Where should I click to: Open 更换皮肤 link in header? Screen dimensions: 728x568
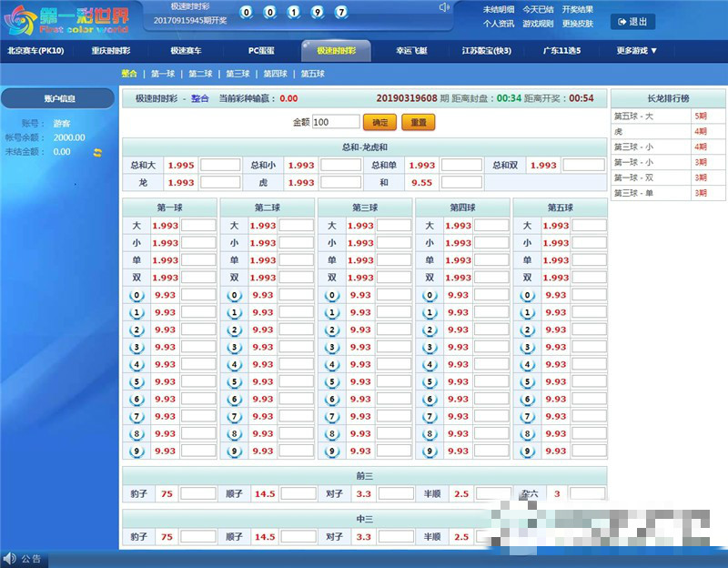pyautogui.click(x=578, y=24)
